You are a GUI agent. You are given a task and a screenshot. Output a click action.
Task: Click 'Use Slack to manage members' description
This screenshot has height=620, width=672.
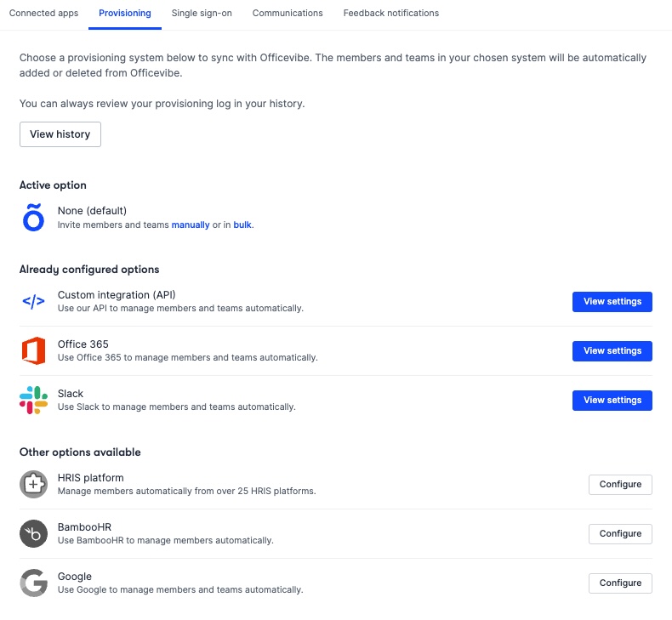[x=177, y=407]
